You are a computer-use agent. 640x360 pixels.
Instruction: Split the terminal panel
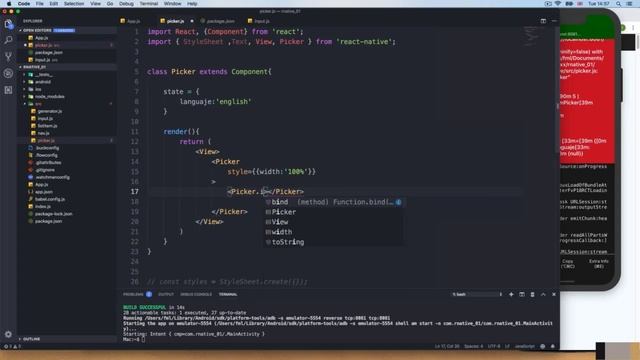pyautogui.click(x=522, y=294)
